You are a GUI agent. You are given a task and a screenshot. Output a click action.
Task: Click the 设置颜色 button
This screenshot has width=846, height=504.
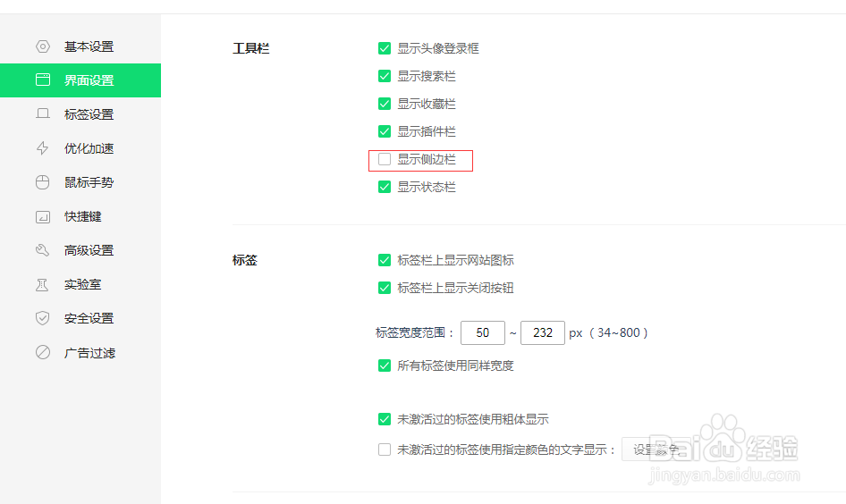coord(656,450)
